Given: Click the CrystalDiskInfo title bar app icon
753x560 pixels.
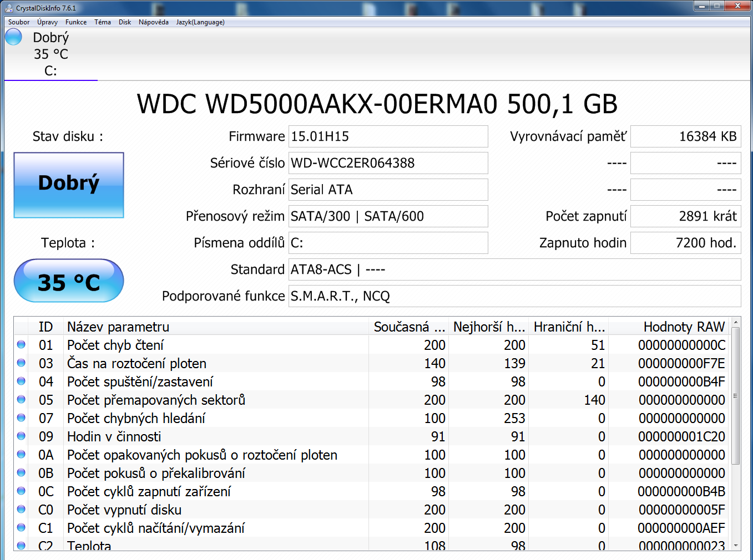Looking at the screenshot, I should point(9,8).
